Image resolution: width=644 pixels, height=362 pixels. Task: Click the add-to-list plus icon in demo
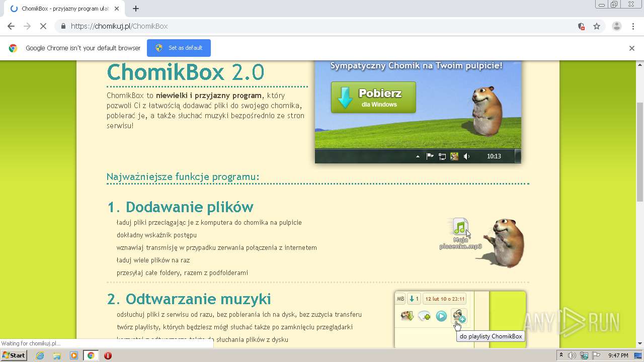click(x=424, y=316)
